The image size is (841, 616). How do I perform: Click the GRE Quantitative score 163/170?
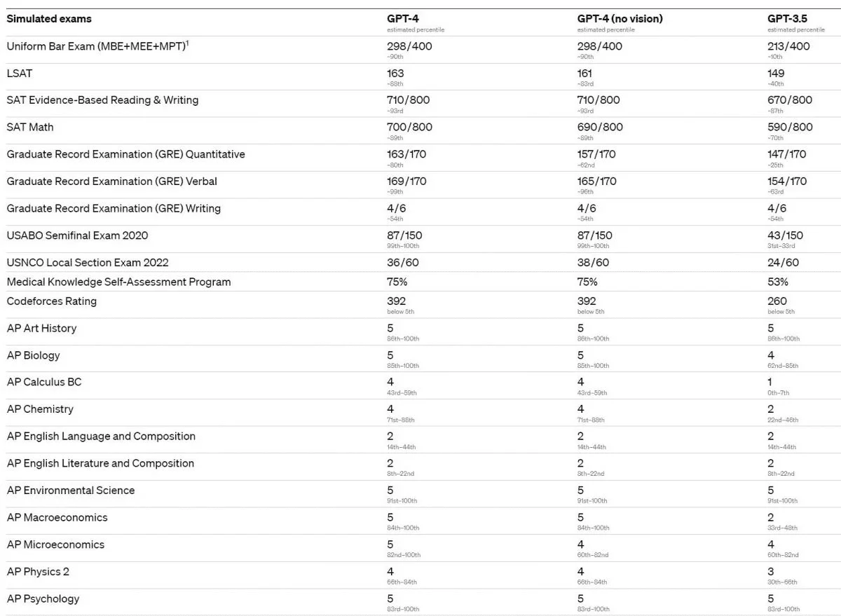pyautogui.click(x=406, y=154)
